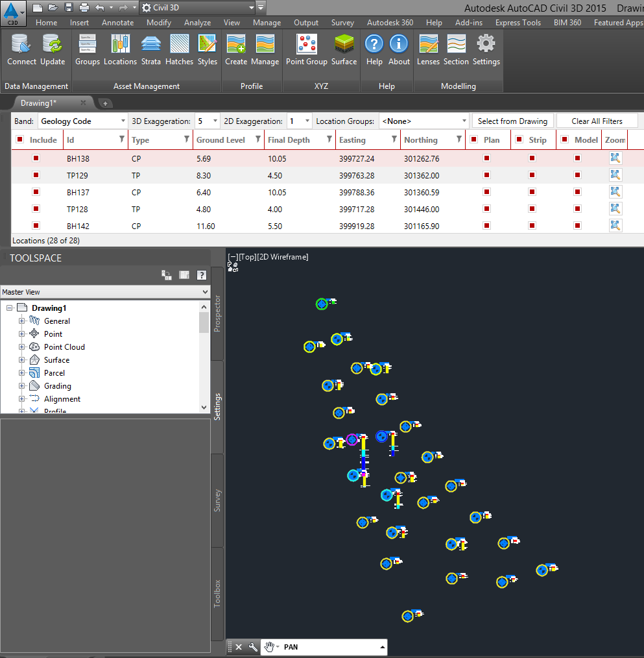Switch to the Annotate ribbon tab

coord(117,22)
